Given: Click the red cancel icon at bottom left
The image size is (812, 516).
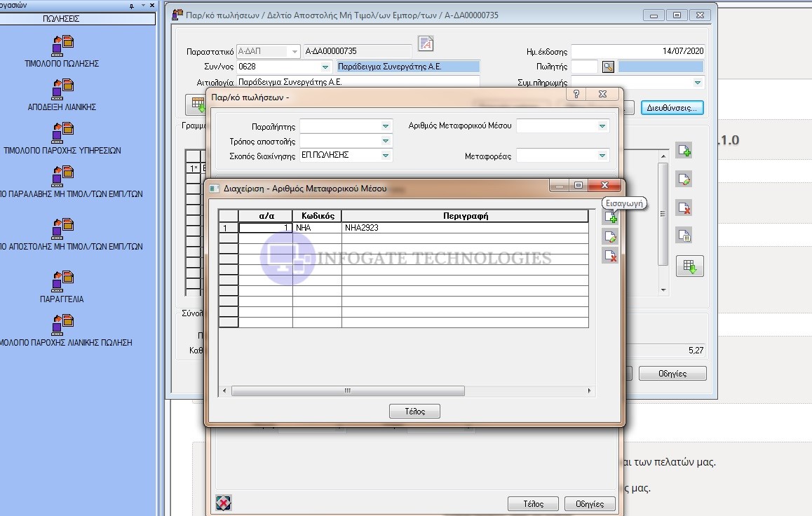Looking at the screenshot, I should (224, 503).
